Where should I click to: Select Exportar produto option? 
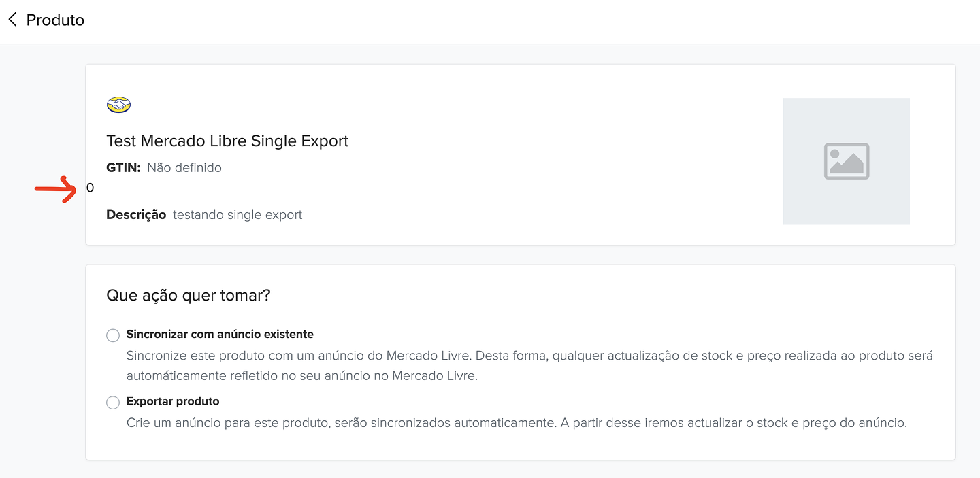[x=113, y=403]
